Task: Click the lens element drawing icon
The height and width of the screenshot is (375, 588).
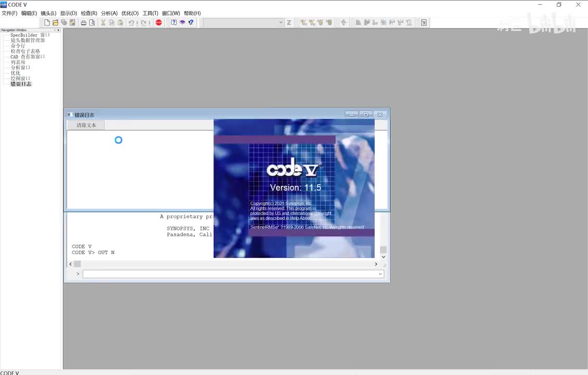Action: [343, 22]
